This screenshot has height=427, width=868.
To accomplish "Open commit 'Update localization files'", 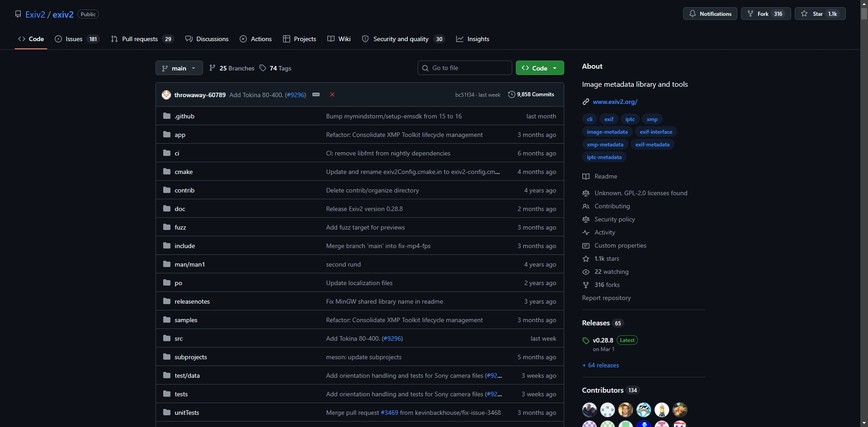I will point(359,283).
